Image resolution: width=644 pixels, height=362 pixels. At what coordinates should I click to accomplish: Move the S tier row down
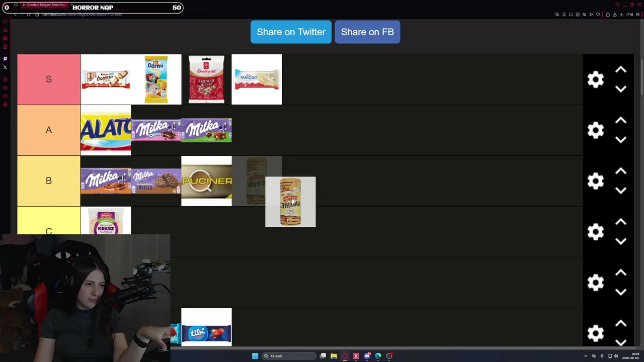point(621,89)
